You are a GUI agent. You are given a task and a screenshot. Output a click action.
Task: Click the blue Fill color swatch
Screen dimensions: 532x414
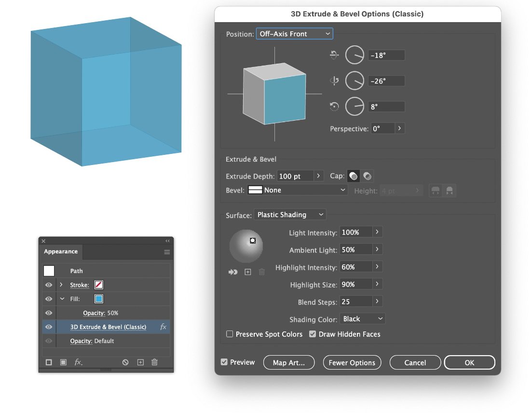pos(98,299)
